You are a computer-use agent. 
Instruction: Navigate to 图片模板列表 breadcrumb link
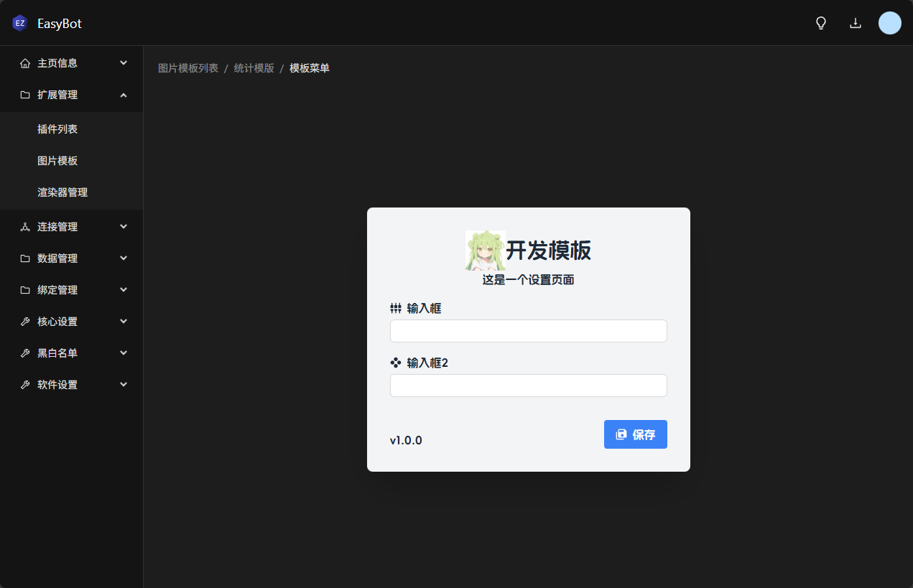click(188, 68)
